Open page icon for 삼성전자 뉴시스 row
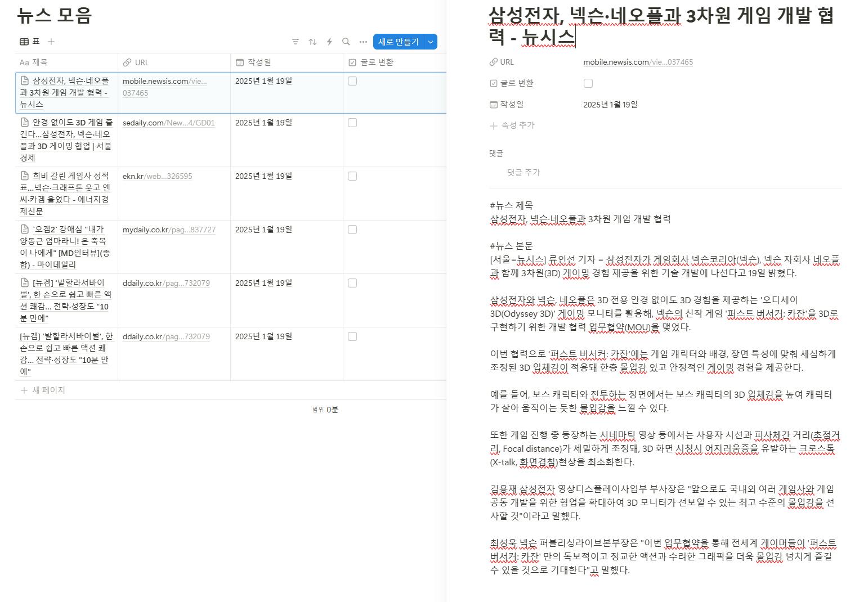The height and width of the screenshot is (602, 868). pos(24,81)
